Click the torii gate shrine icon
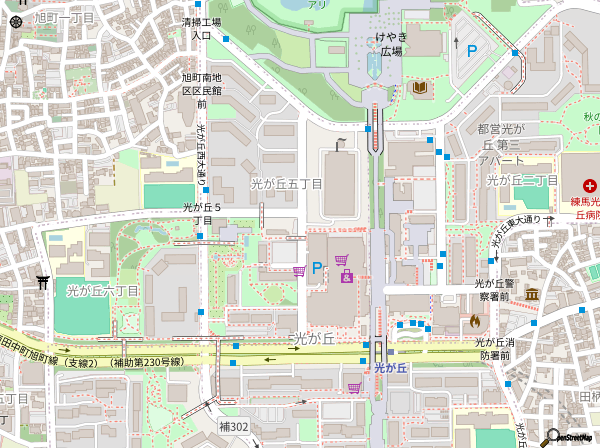This screenshot has width=600, height=448. (x=42, y=283)
